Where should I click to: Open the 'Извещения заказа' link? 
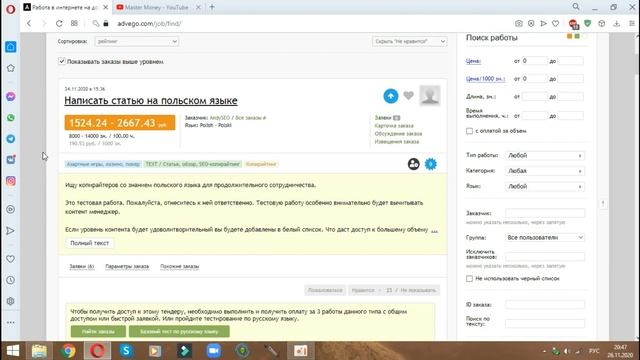(397, 142)
